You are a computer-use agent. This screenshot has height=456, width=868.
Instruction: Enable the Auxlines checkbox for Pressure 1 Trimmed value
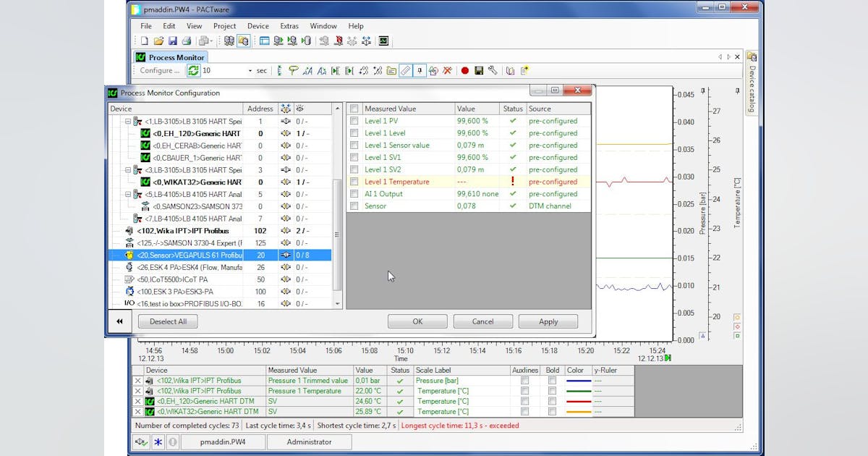[524, 379]
